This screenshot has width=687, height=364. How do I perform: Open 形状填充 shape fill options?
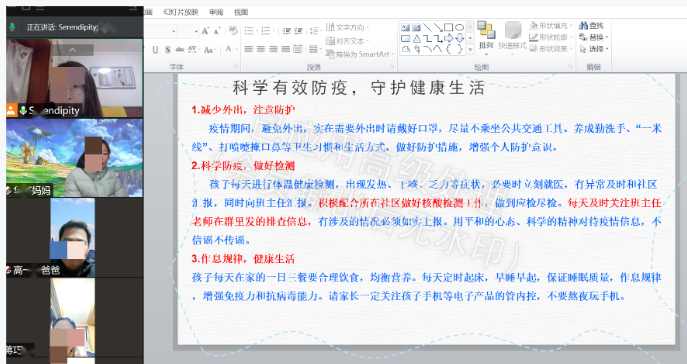551,25
